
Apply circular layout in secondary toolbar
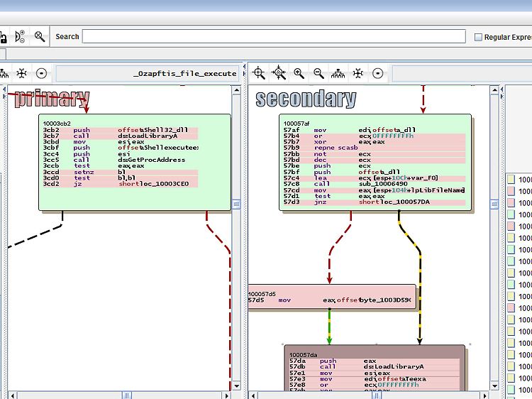click(x=377, y=73)
